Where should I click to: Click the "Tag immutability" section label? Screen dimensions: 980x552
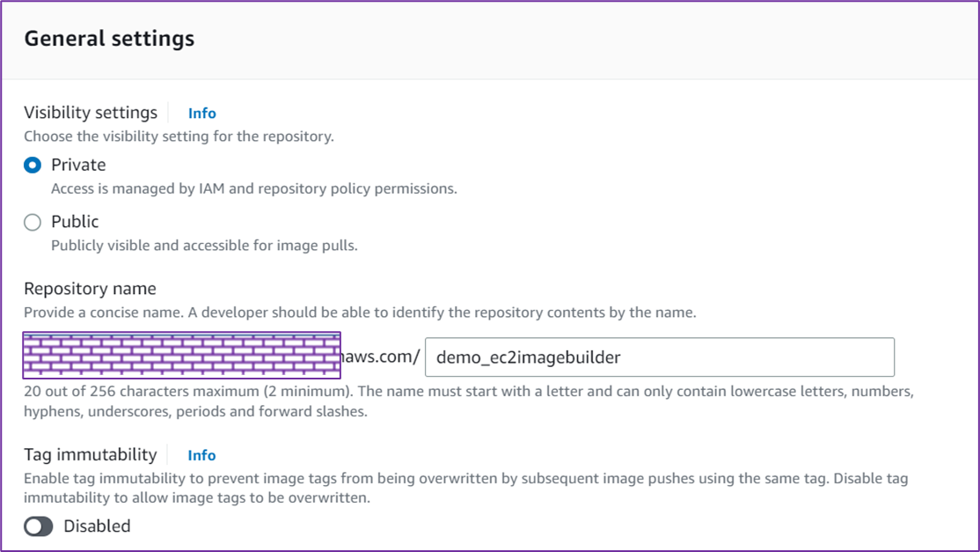(90, 454)
